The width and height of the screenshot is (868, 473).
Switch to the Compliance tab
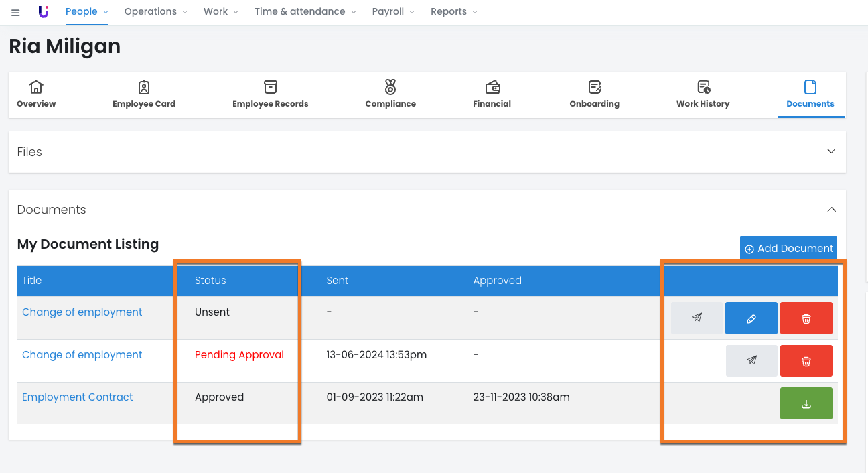[390, 94]
